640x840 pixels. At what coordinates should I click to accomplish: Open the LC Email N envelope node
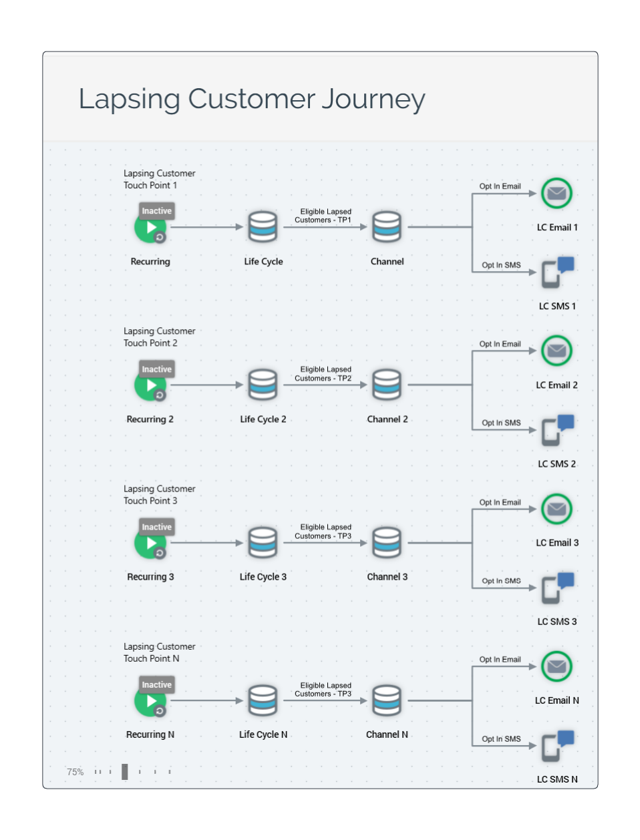556,666
